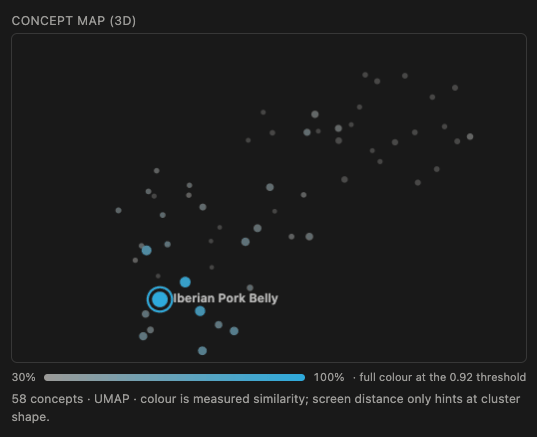Image resolution: width=537 pixels, height=437 pixels.
Task: Click the 100% legend label
Action: [x=329, y=377]
